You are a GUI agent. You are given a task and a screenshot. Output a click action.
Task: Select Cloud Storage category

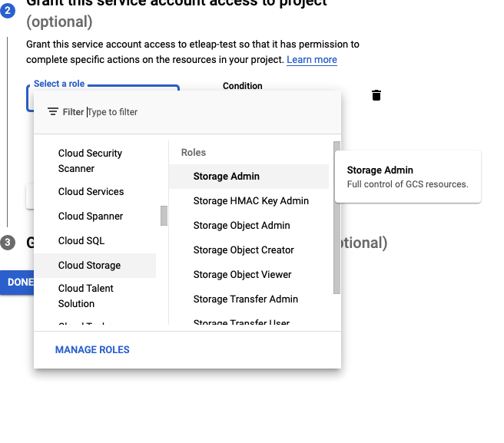pos(89,265)
